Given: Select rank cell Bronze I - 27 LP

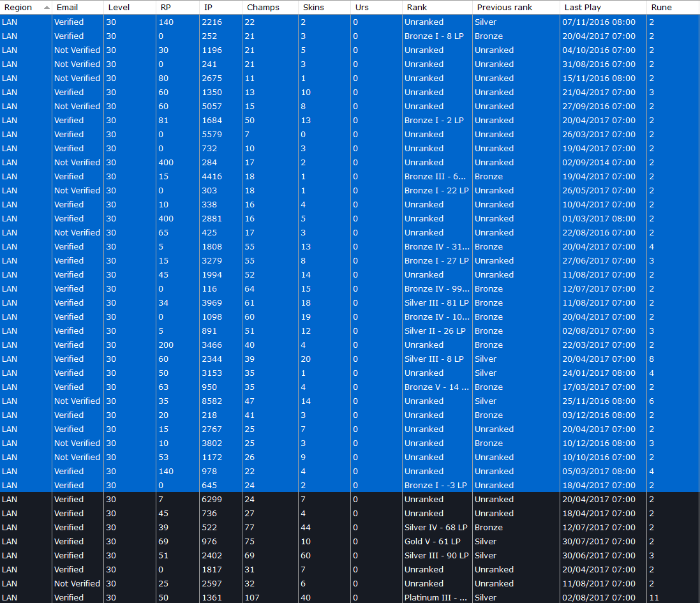Looking at the screenshot, I should click(x=436, y=260).
